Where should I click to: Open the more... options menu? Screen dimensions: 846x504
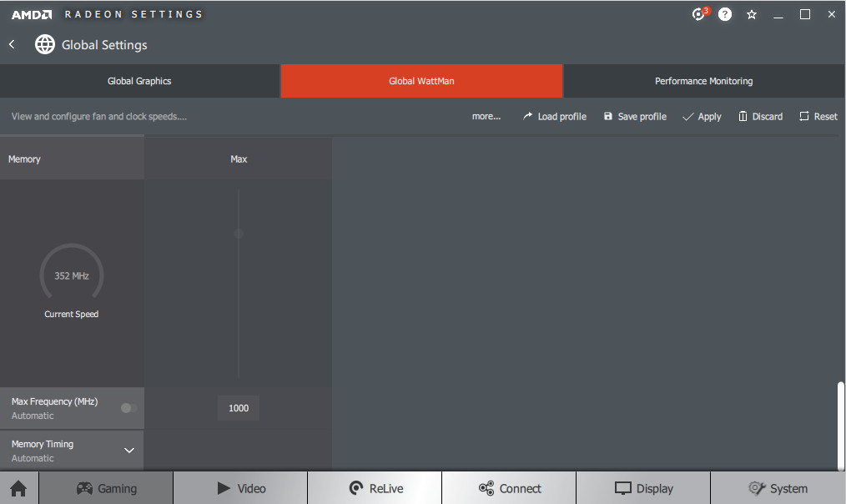pos(486,117)
